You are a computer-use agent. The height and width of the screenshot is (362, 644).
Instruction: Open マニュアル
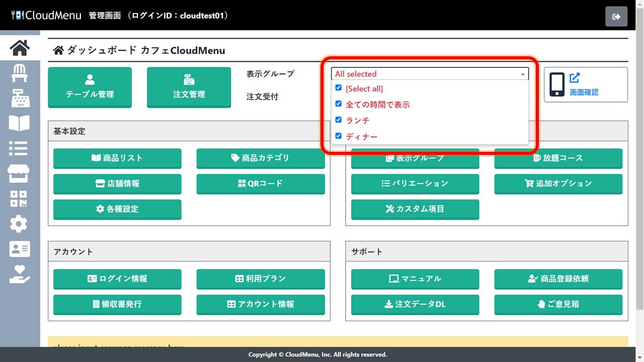coord(415,279)
